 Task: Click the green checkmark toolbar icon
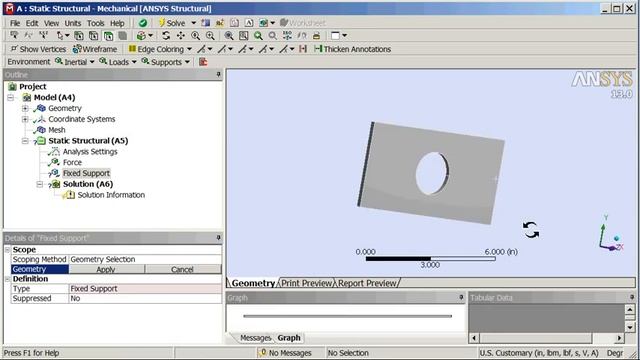(x=142, y=23)
